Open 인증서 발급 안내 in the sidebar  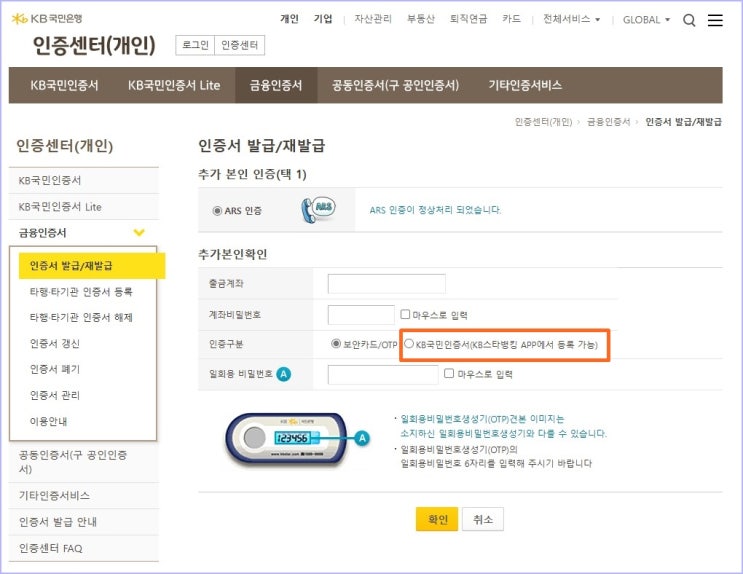pos(83,522)
